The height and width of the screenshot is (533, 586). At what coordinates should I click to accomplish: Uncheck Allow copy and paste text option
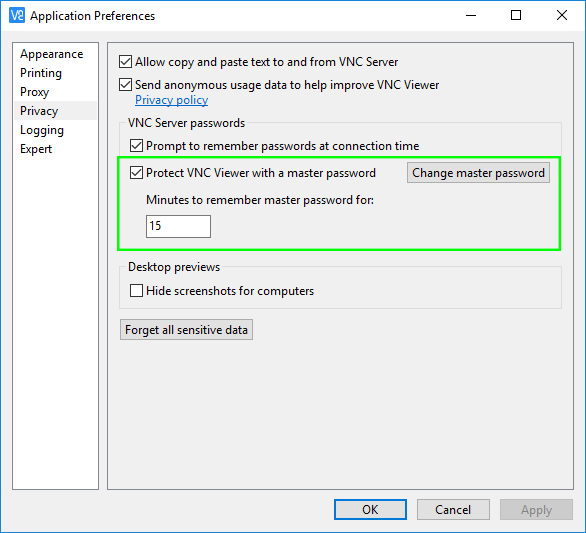pos(126,62)
